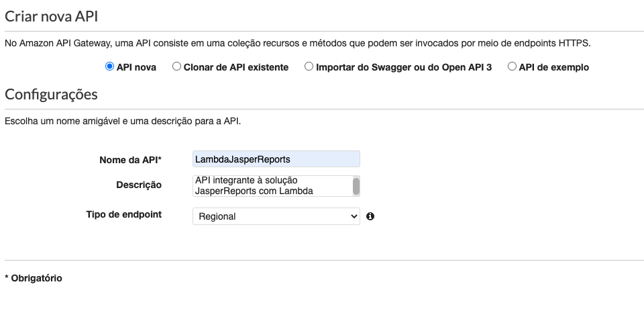
Task: Click the "Tipo de endpoint" label
Action: tap(124, 215)
